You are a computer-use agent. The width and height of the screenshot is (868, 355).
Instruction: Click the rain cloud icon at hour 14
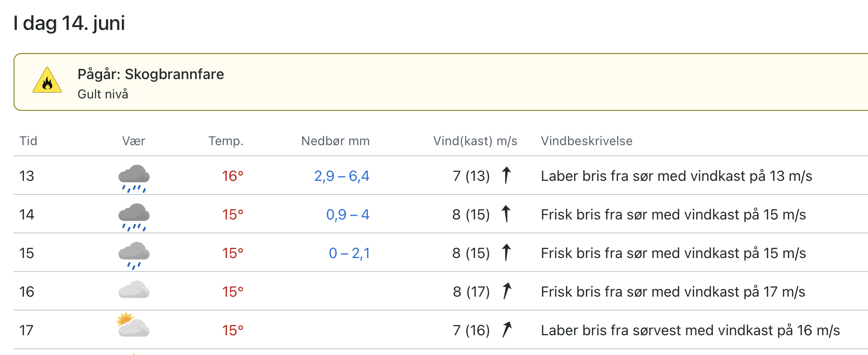pyautogui.click(x=134, y=217)
